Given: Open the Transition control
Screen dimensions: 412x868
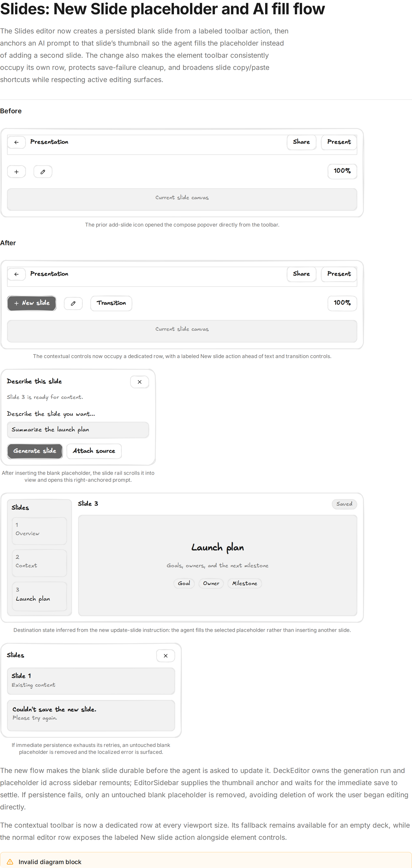Looking at the screenshot, I should click(x=111, y=303).
